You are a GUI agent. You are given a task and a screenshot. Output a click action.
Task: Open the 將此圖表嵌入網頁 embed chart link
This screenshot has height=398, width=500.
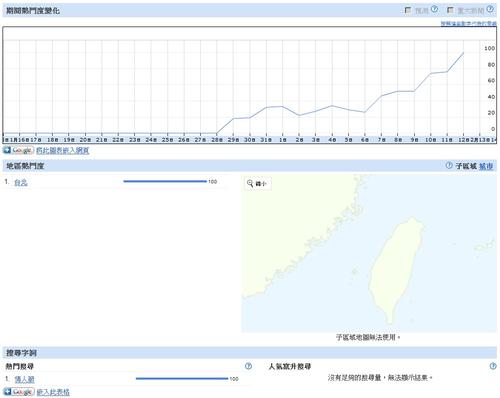[63, 151]
